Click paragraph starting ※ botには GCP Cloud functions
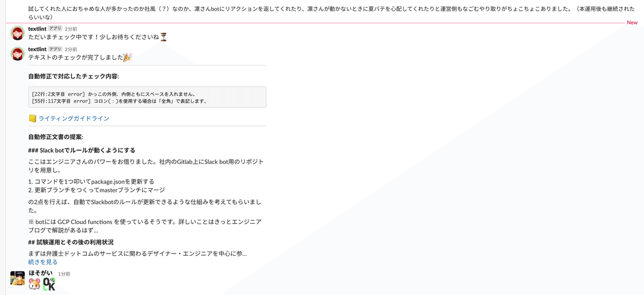Screen dimensions: 644x295 point(145,226)
